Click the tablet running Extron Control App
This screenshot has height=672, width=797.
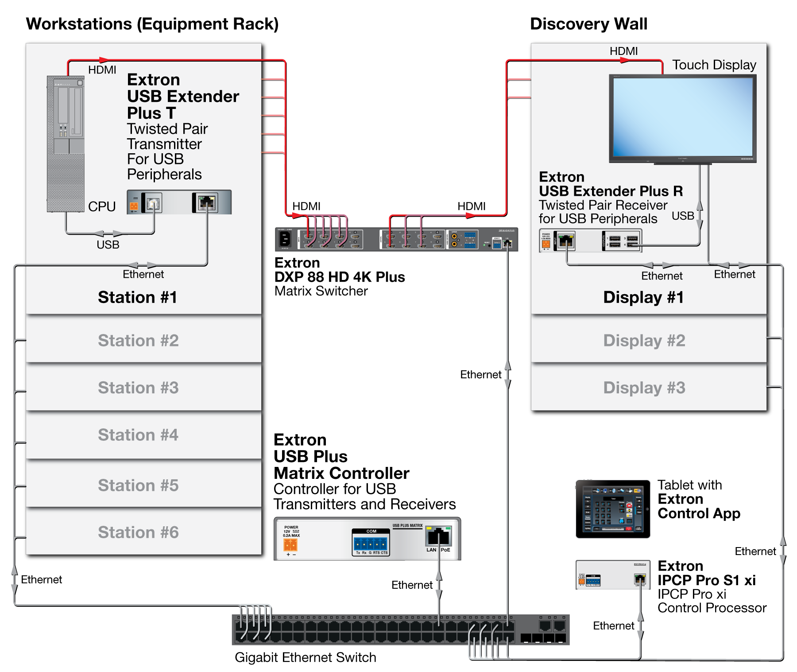[613, 509]
